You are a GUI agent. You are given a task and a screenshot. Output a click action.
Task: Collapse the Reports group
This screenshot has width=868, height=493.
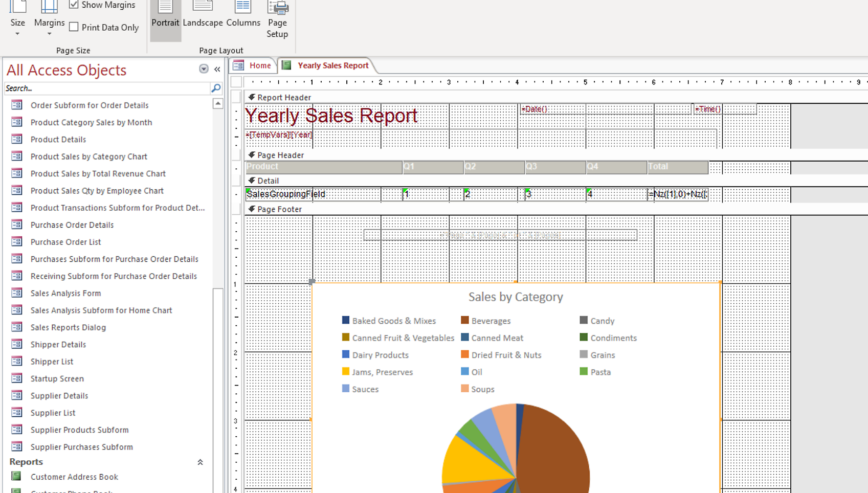[200, 462]
